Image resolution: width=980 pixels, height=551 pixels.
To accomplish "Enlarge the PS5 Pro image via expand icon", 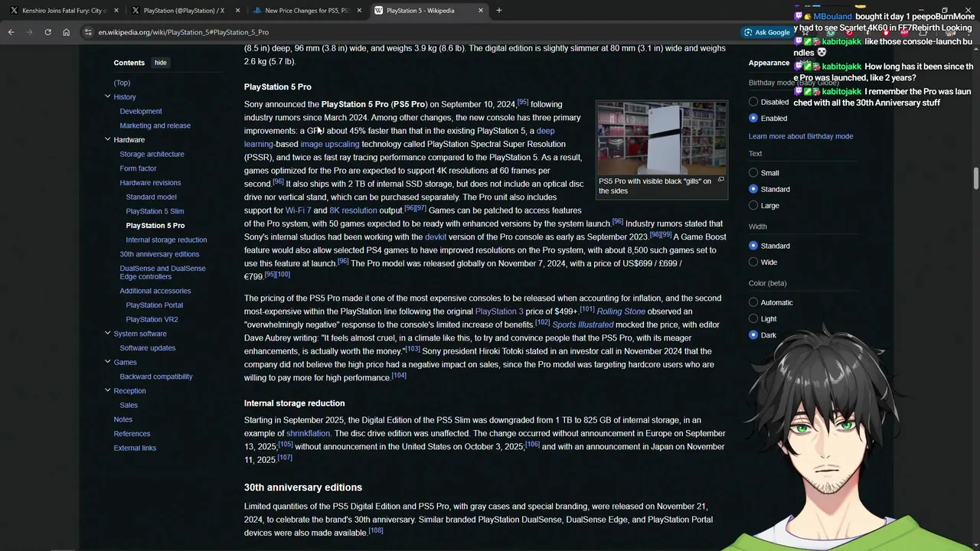I will pyautogui.click(x=720, y=180).
